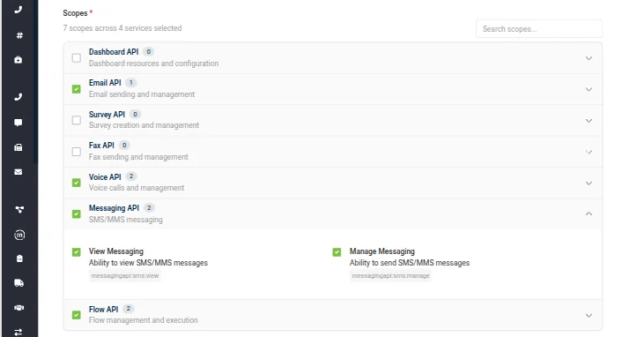Click the Scopes field label
This screenshot has height=337, width=644.
pos(75,13)
